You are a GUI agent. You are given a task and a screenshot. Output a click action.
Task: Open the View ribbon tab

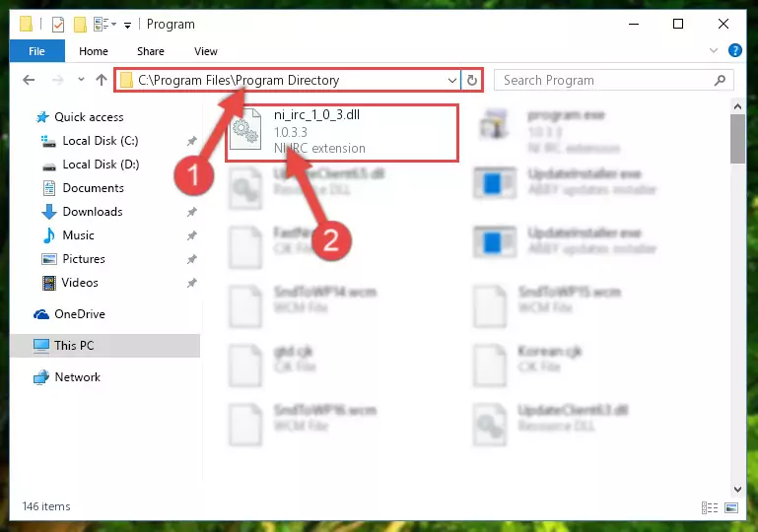coord(205,51)
